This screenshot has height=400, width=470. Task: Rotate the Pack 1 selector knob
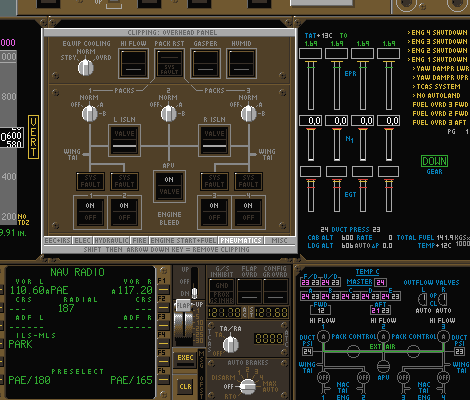click(x=89, y=113)
